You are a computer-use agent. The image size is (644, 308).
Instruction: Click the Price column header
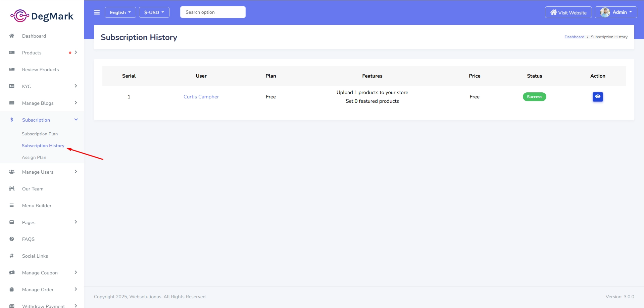tap(475, 76)
